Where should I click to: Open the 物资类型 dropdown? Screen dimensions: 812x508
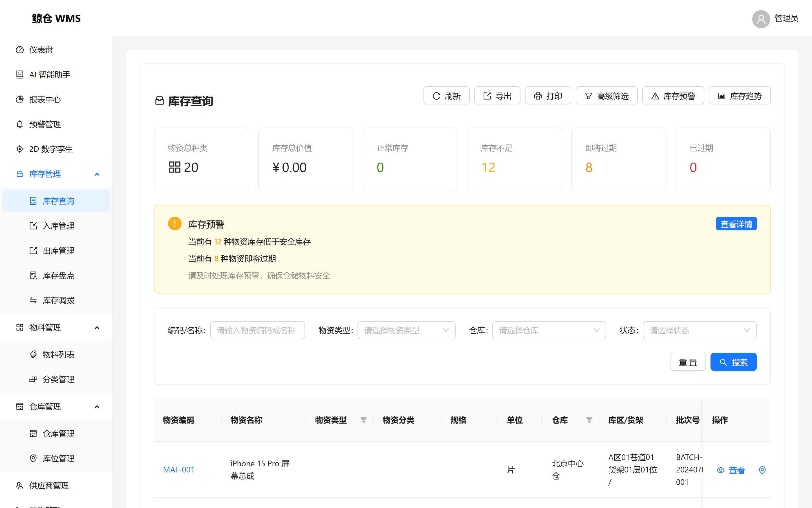406,330
